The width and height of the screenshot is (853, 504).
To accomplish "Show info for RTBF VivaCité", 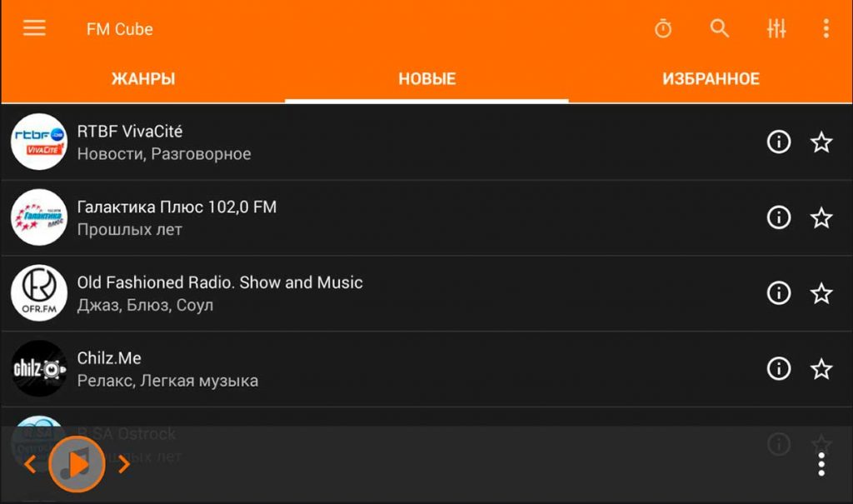I will click(x=779, y=142).
